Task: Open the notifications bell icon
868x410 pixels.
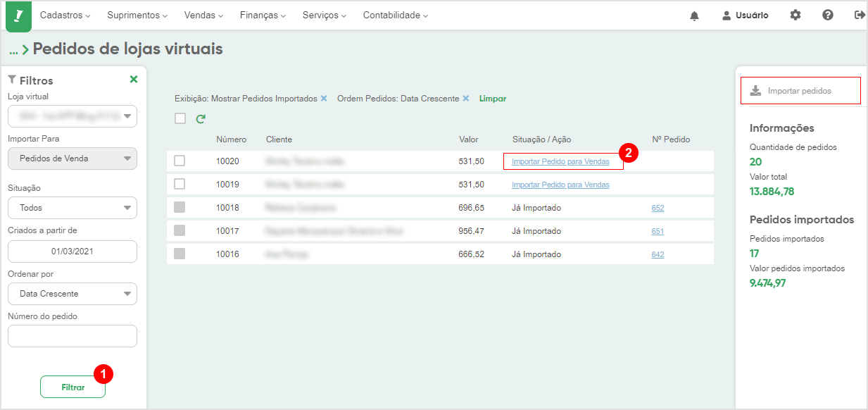Action: tap(694, 15)
